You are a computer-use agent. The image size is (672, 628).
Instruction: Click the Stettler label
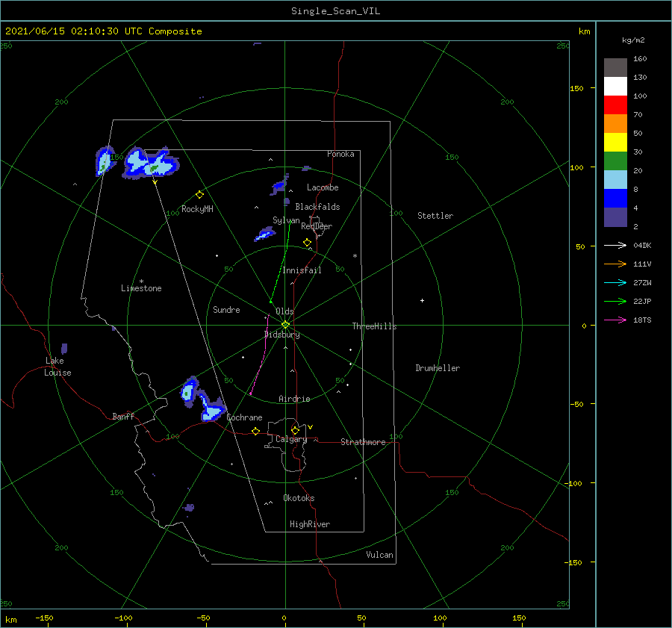point(435,216)
